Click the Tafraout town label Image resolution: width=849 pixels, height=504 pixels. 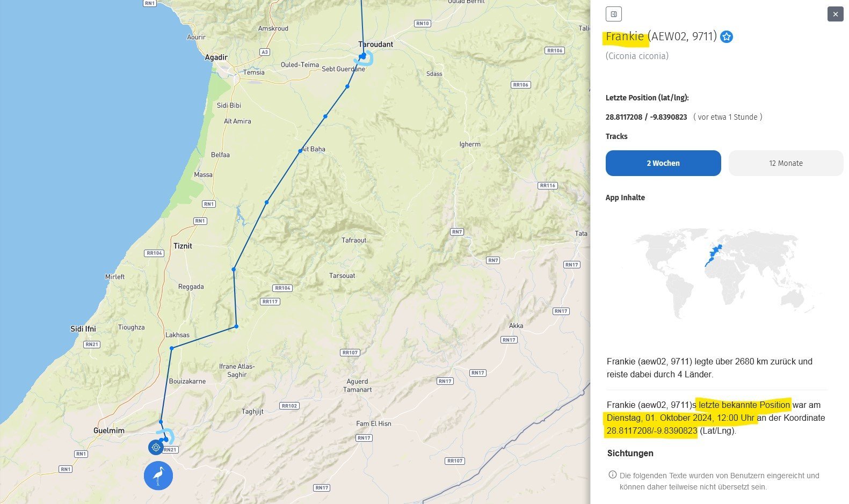pyautogui.click(x=354, y=240)
